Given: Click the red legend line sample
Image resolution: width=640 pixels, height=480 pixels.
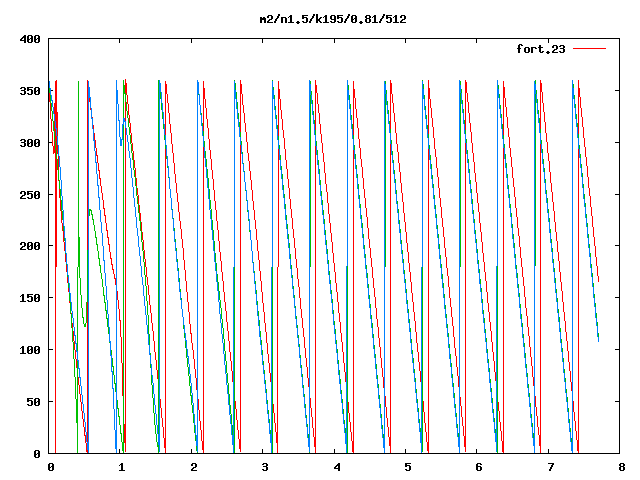Looking at the screenshot, I should (589, 49).
